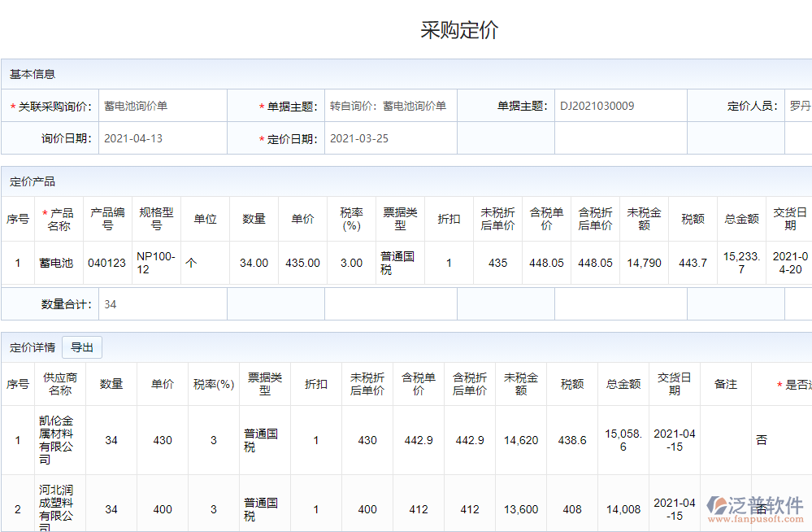Viewport: 812px width, 532px height.
Task: Toggle the 是否 value for 凯伦金属材料有限公司
Action: [762, 440]
